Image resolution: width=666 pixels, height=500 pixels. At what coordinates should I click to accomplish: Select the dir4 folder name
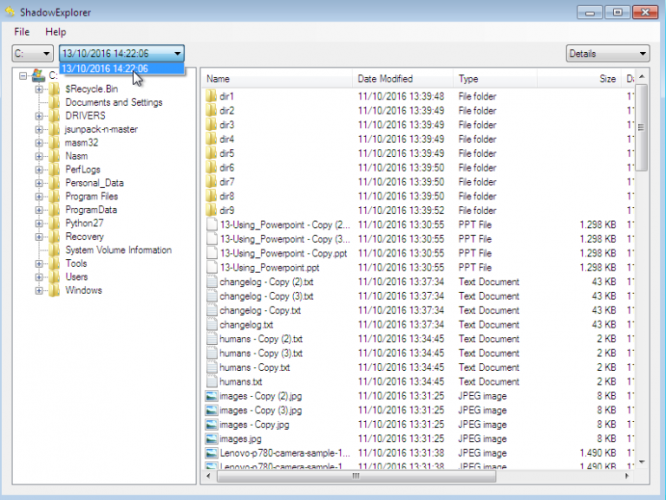point(227,139)
